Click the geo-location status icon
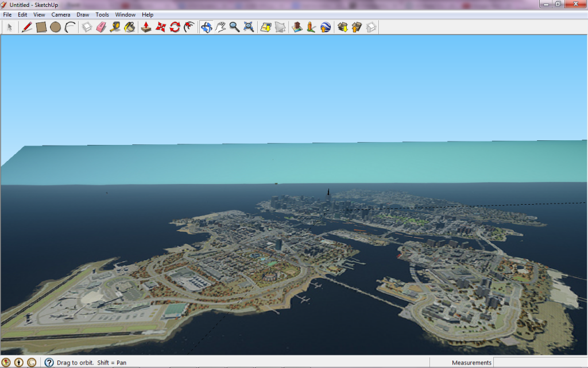The height and width of the screenshot is (368, 588). pyautogui.click(x=6, y=363)
